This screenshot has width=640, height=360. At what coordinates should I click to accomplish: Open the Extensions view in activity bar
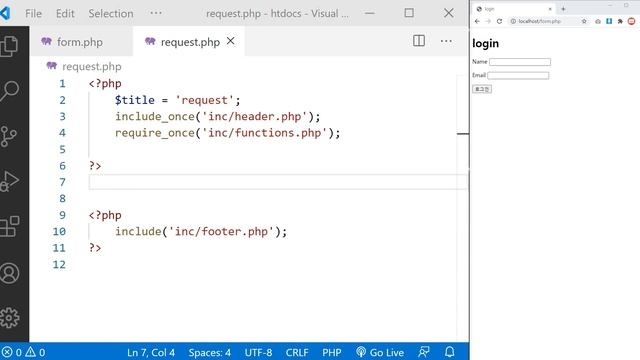9,227
